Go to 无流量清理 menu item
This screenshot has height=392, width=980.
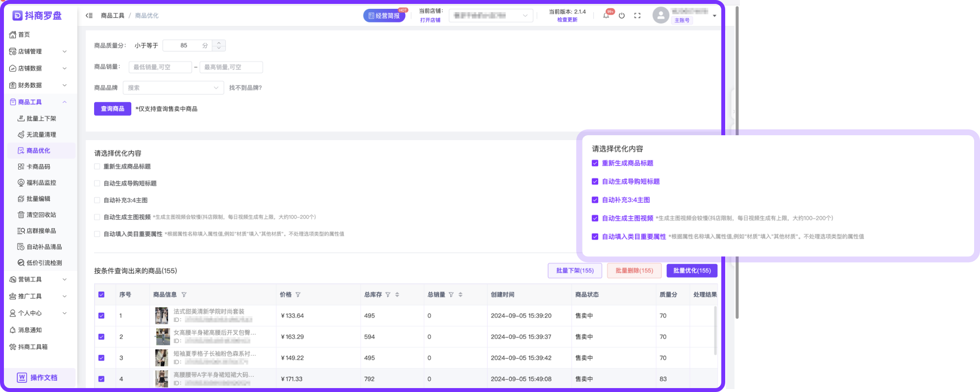tap(41, 135)
